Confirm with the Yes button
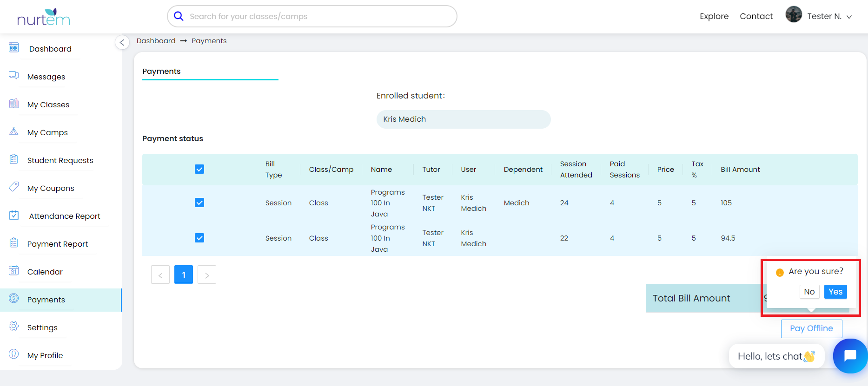 pyautogui.click(x=835, y=292)
